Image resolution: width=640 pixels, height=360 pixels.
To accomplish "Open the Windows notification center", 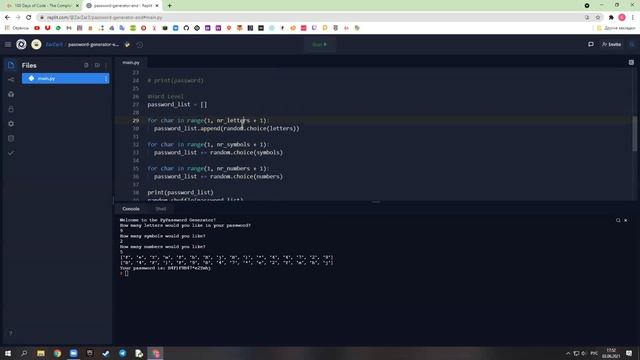I will 629,353.
